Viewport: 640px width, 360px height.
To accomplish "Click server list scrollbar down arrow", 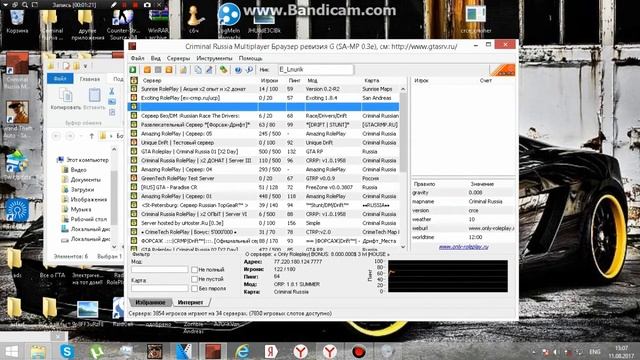I will [403, 247].
